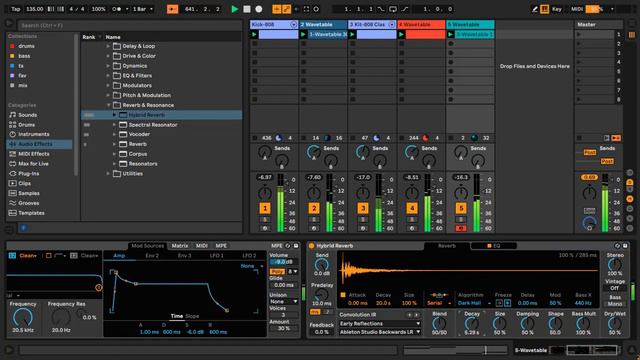Solo track 1 with its S button
The image size is (640, 360).
(x=265, y=220)
